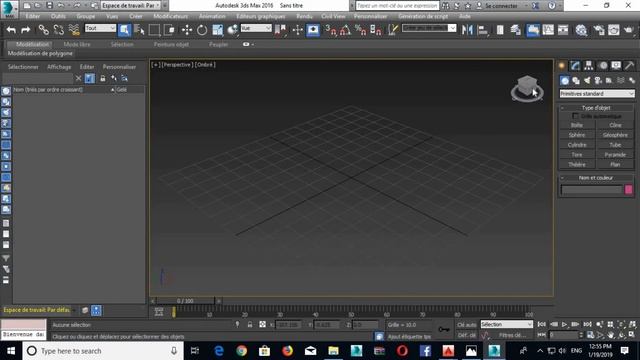Screen dimensions: 640x360
Task: Open the Sélection key filter dropdown
Action: [x=507, y=324]
